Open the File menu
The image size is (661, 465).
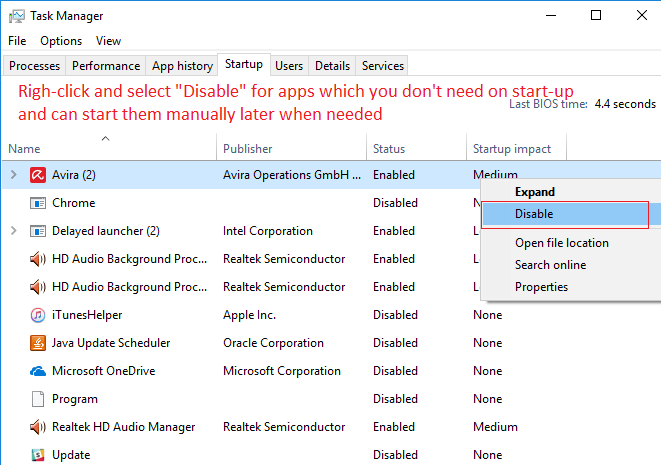pyautogui.click(x=17, y=41)
